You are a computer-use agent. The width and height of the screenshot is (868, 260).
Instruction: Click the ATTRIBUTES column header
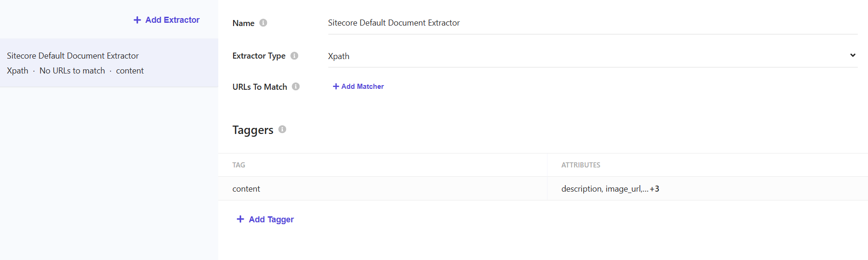click(x=581, y=165)
